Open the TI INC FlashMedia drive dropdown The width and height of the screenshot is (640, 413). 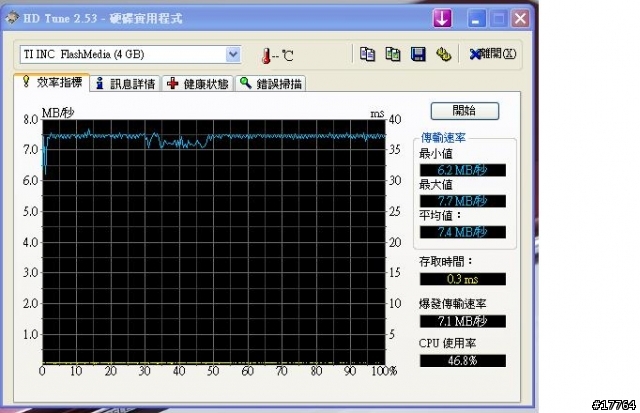pos(130,54)
